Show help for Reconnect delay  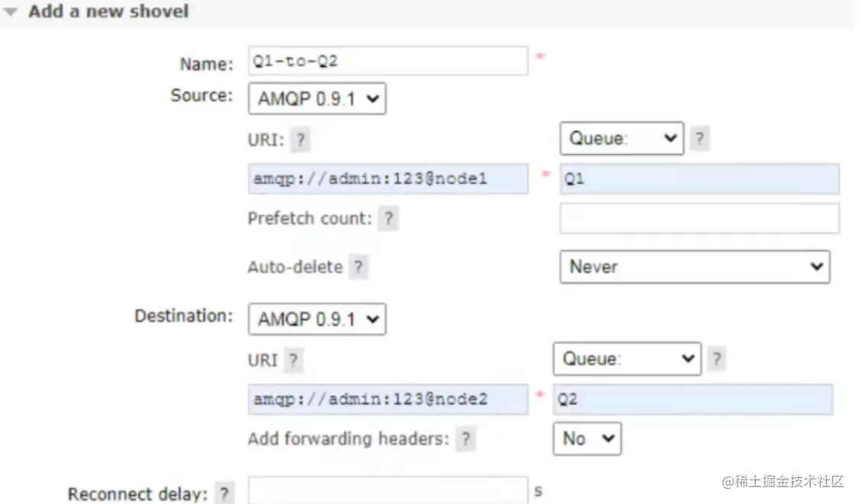(x=224, y=494)
